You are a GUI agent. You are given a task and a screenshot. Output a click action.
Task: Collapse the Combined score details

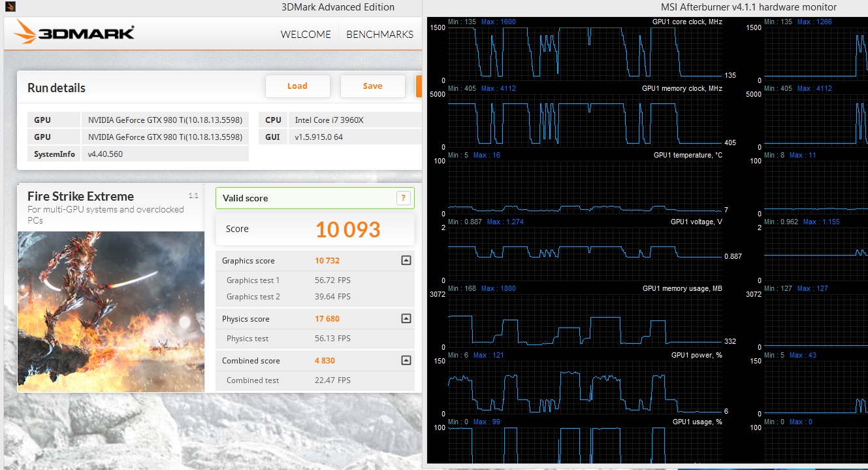(x=406, y=360)
